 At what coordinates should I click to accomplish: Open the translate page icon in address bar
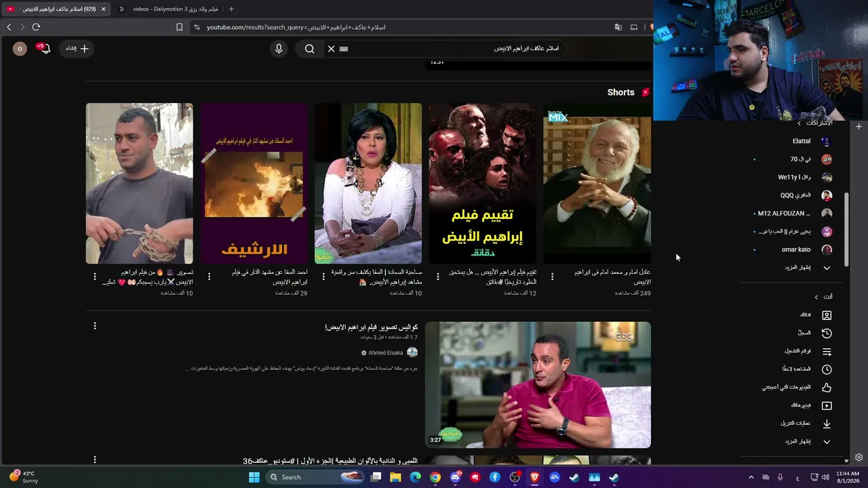point(618,27)
